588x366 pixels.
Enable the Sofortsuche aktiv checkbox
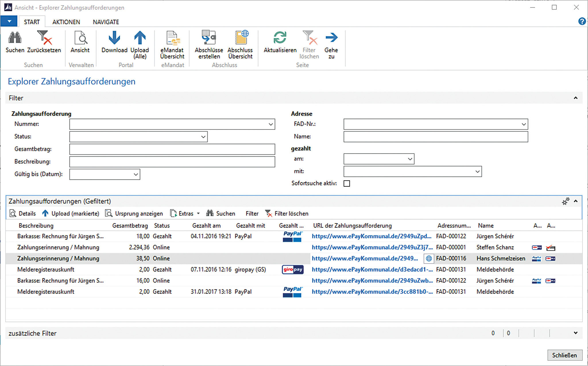pos(347,183)
